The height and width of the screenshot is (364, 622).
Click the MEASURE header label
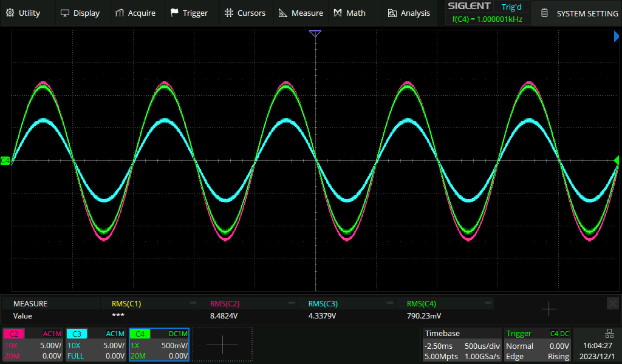click(30, 304)
